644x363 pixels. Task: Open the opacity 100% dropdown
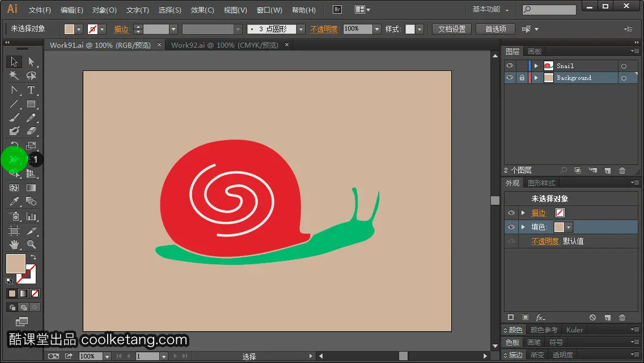377,29
